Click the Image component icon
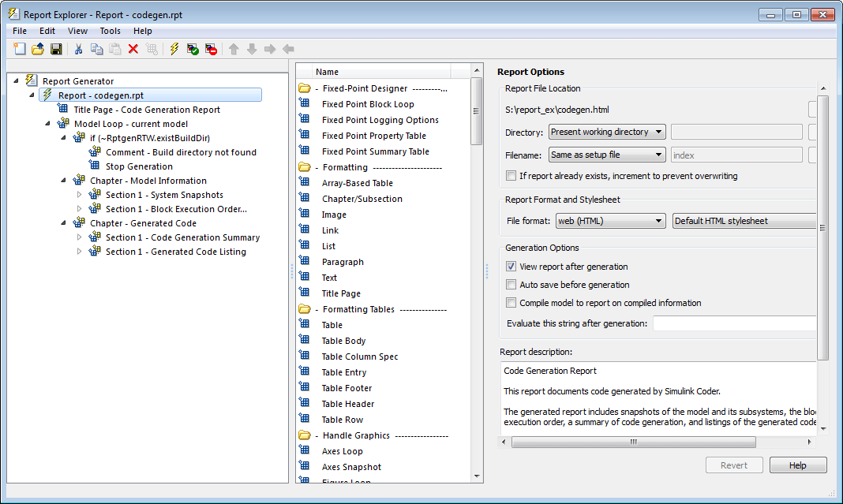 (305, 214)
